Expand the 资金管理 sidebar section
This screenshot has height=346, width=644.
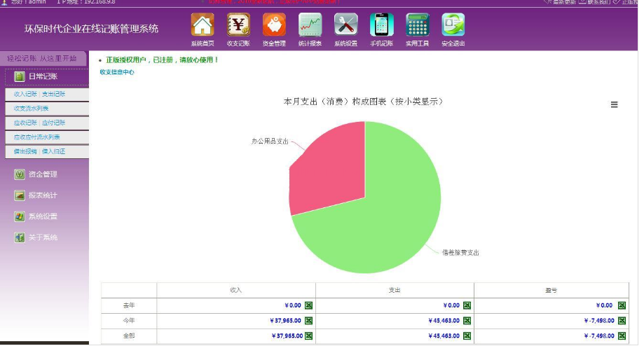click(43, 174)
